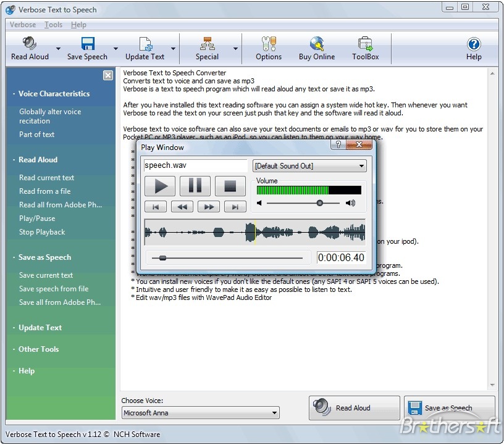Close the left sidebar panel

pos(108,75)
